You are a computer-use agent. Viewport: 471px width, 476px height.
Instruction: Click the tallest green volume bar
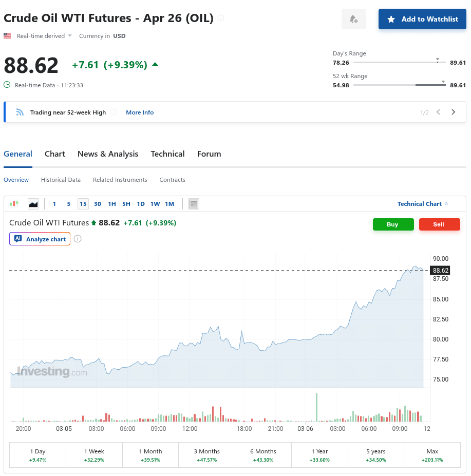click(x=316, y=407)
